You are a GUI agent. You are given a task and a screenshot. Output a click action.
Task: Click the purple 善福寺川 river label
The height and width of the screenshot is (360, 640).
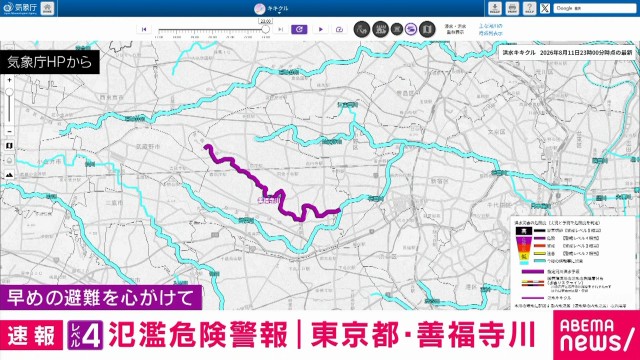[268, 200]
